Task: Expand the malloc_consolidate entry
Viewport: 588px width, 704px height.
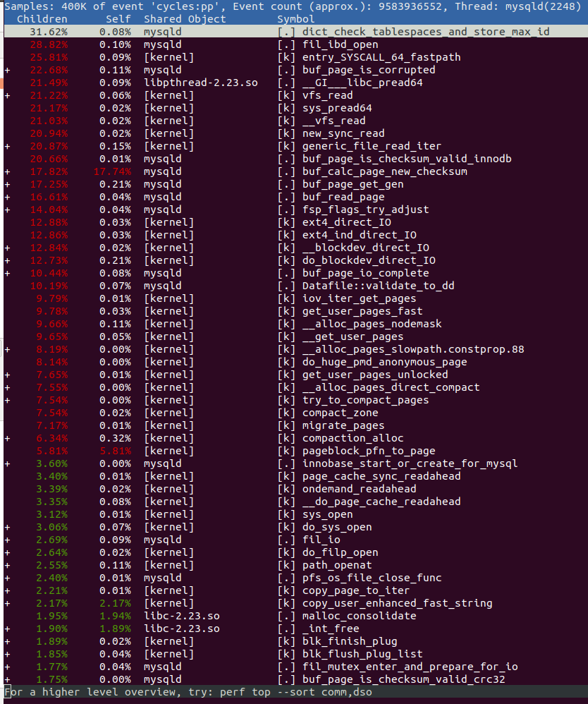Action: tap(8, 616)
